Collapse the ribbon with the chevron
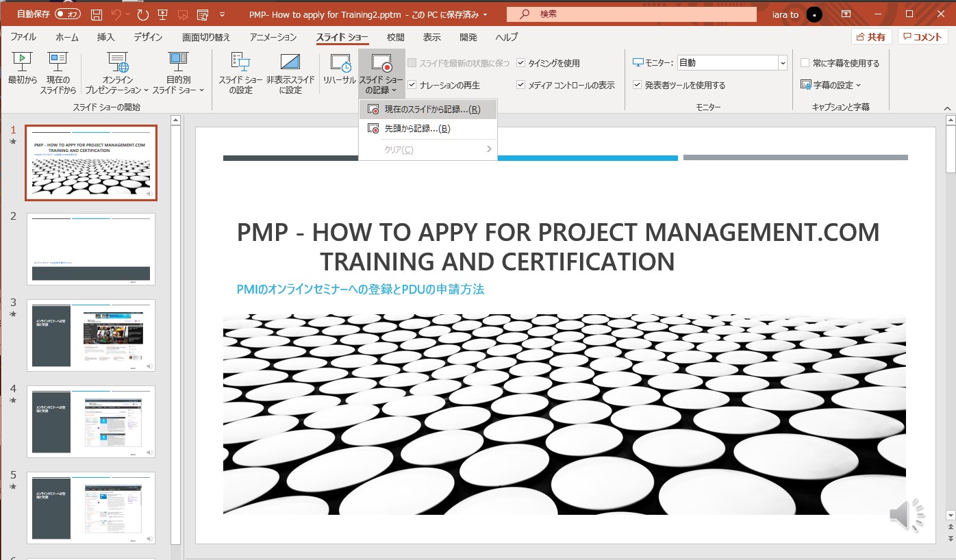956x560 pixels. tap(947, 108)
